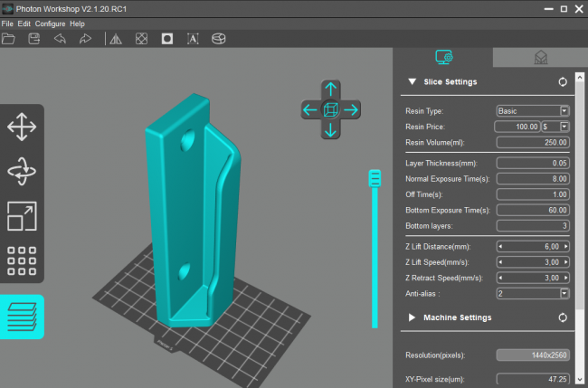Undo the last action via toolbar
This screenshot has width=588, height=388.
pos(60,39)
